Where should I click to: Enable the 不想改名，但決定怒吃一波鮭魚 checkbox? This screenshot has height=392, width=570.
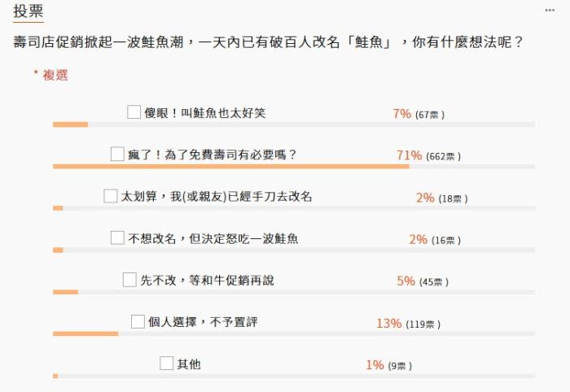coord(117,237)
